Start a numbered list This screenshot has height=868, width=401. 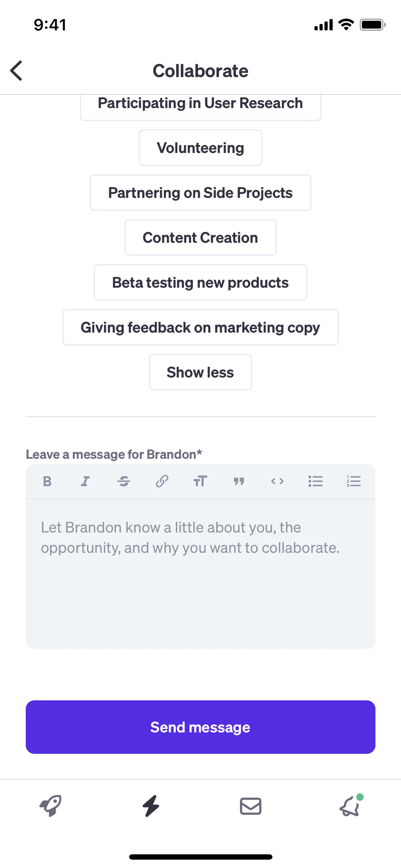click(x=354, y=481)
